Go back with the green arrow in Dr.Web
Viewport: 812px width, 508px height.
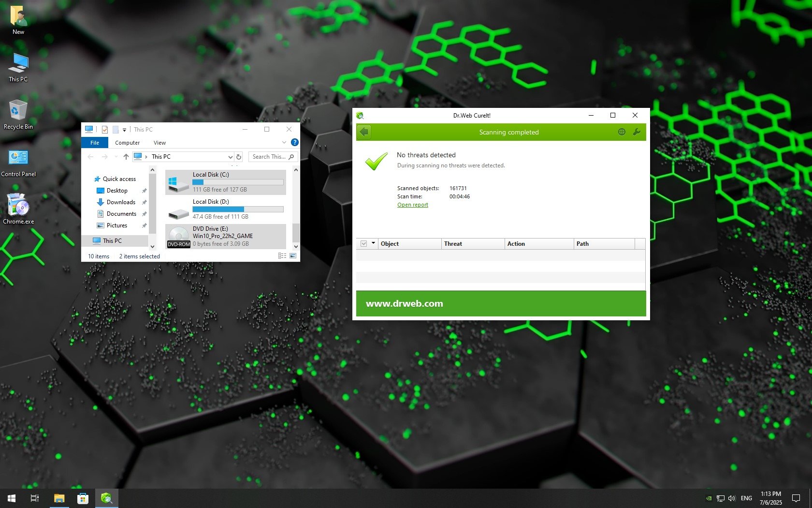pos(364,132)
